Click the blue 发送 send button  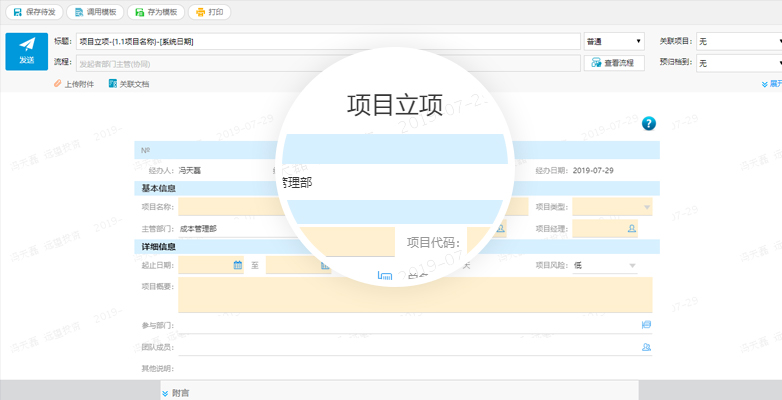point(26,51)
